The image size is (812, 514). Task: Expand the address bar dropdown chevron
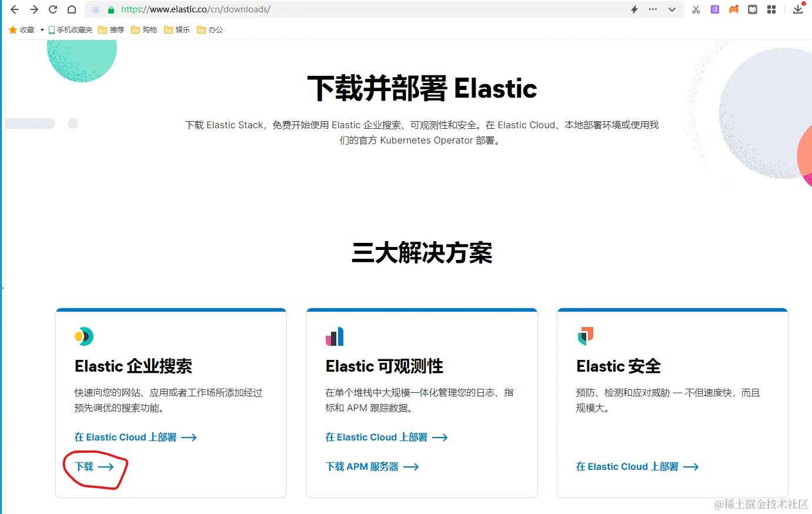tap(672, 9)
